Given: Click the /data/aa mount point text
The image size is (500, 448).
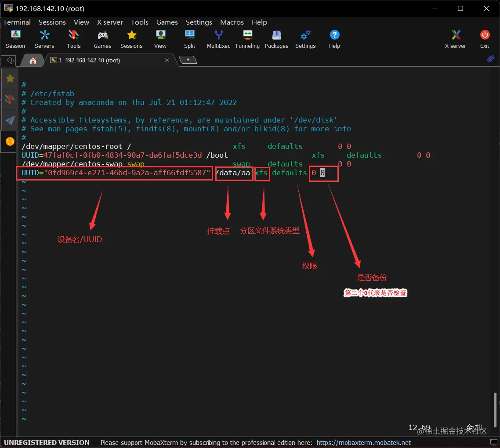Looking at the screenshot, I should click(x=234, y=173).
